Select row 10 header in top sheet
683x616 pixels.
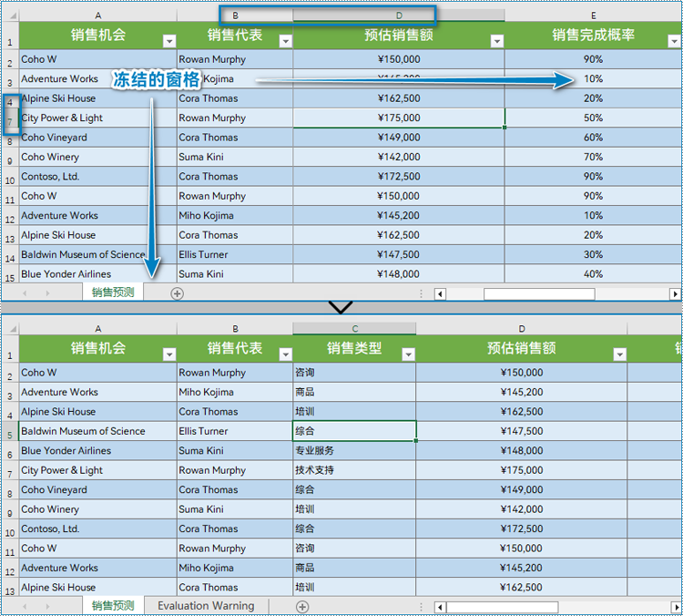tap(10, 177)
